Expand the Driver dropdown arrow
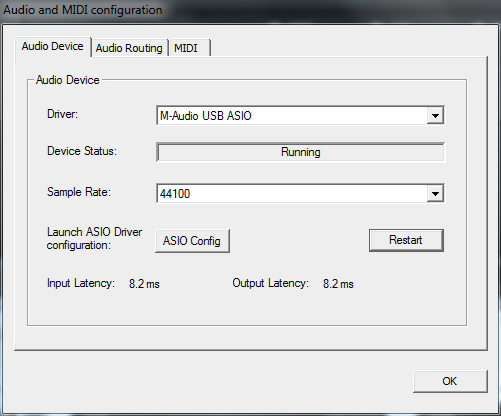This screenshot has height=416, width=501. pyautogui.click(x=435, y=116)
